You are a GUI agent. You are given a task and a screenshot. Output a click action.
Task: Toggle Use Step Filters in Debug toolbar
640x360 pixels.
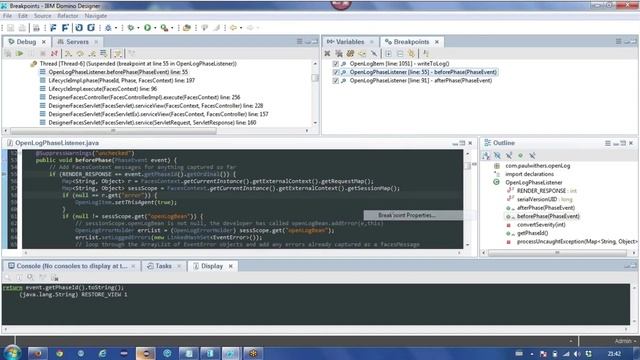(118, 53)
